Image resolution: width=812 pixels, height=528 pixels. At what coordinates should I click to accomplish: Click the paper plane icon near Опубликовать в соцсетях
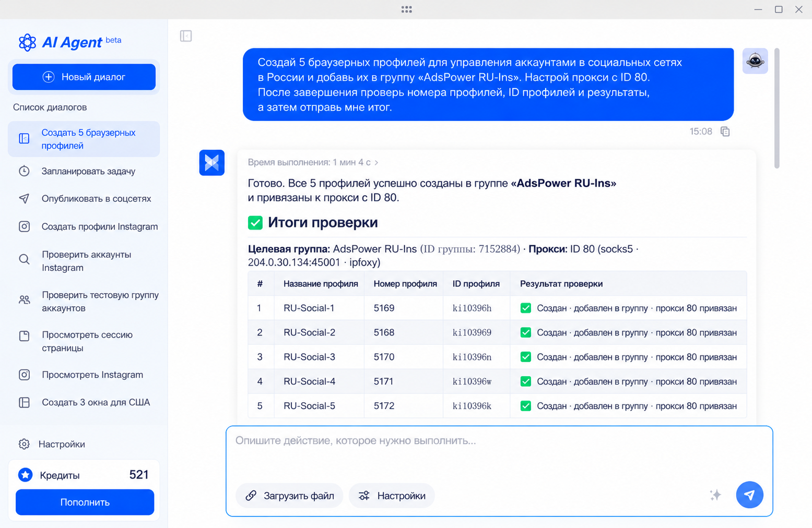coord(25,199)
